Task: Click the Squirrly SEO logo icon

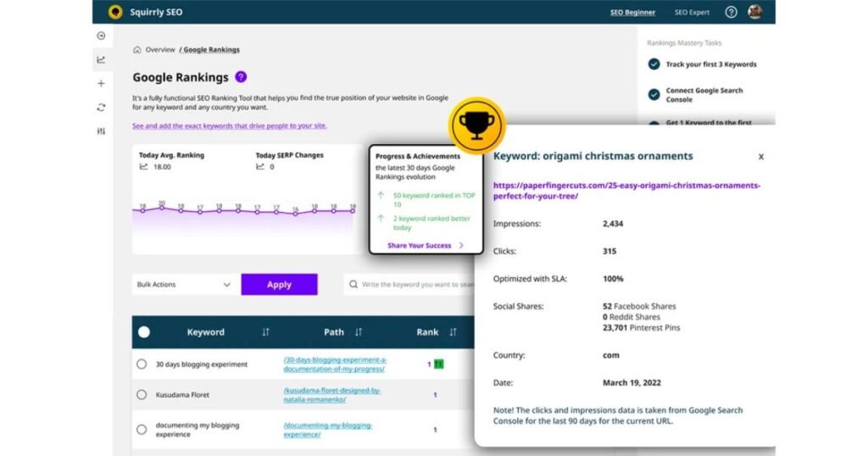Action: [115, 12]
